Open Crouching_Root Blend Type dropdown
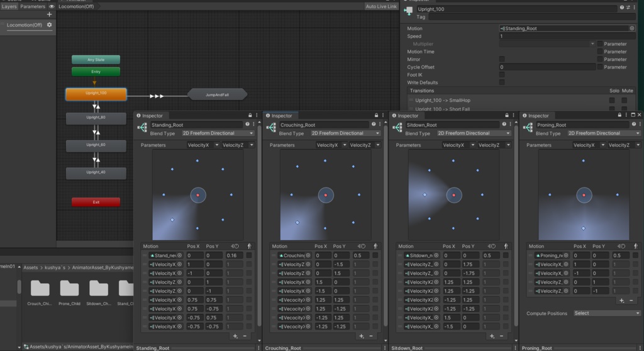This screenshot has width=644, height=351. click(x=345, y=133)
